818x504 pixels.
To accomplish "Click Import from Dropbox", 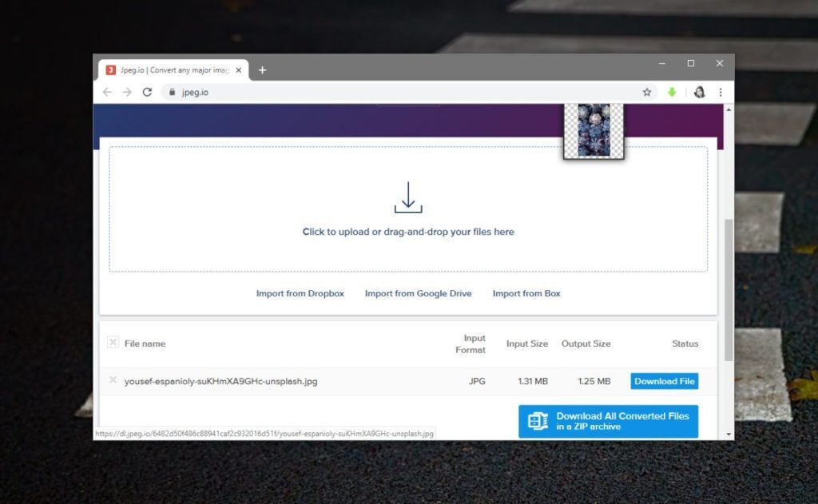I will tap(300, 293).
